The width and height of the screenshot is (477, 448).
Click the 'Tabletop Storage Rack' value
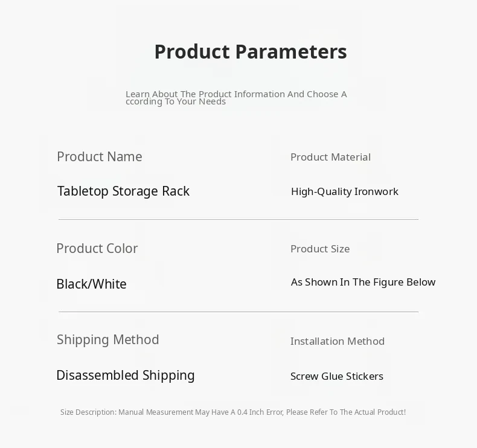pyautogui.click(x=123, y=191)
